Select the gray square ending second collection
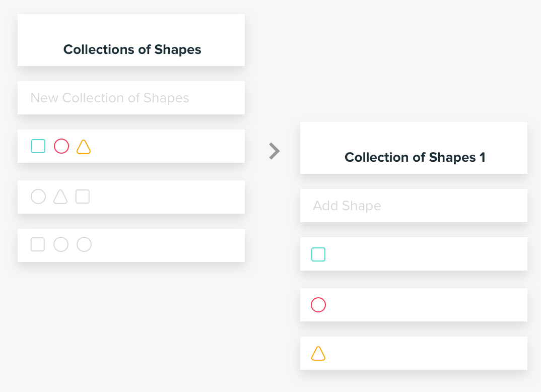The image size is (541, 392). click(x=83, y=197)
